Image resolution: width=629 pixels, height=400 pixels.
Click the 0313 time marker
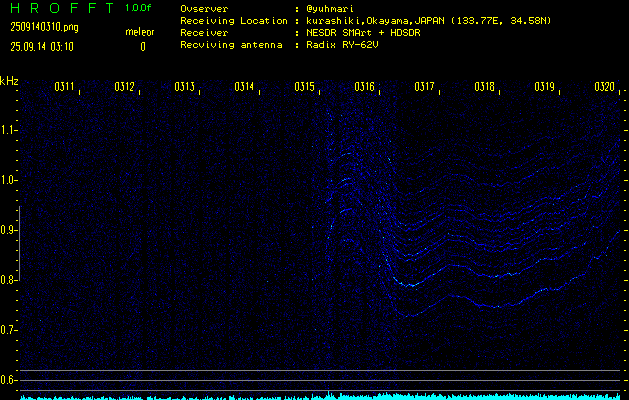[x=184, y=87]
